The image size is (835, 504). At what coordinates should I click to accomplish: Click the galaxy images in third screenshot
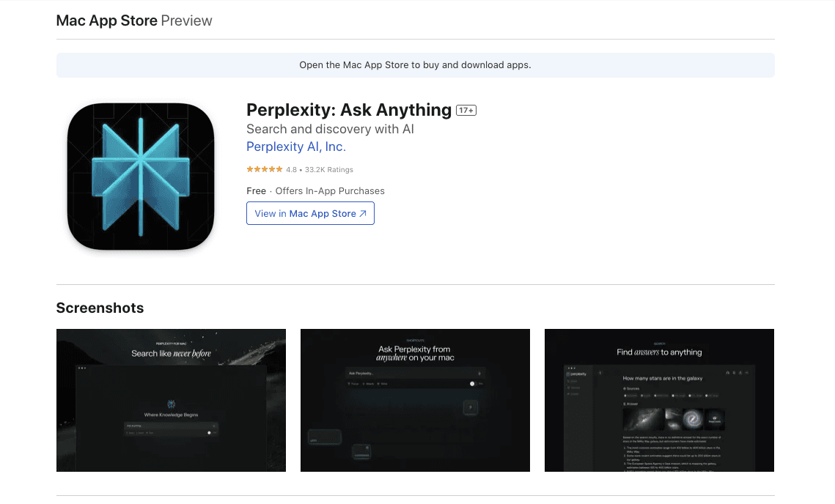point(674,419)
